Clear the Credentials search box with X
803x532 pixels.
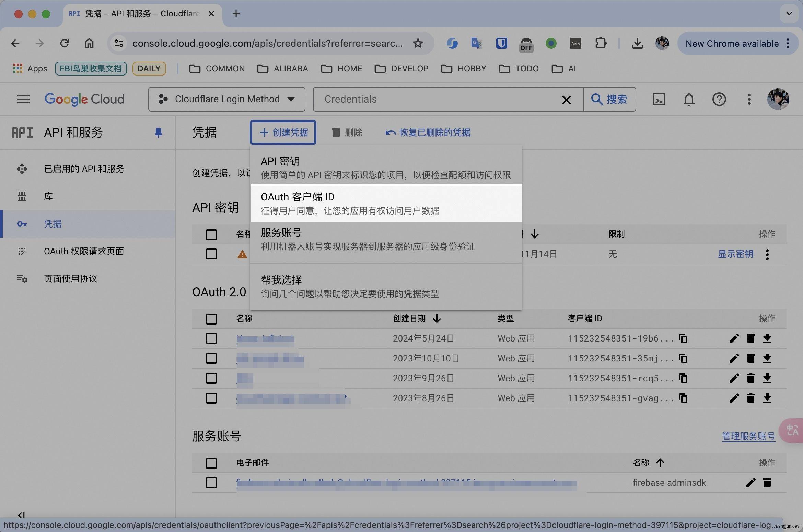pyautogui.click(x=566, y=100)
